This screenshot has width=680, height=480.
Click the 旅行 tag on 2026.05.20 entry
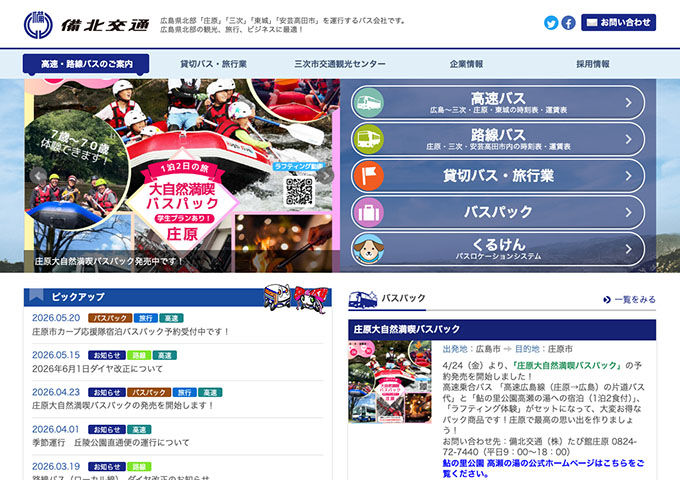point(146,318)
